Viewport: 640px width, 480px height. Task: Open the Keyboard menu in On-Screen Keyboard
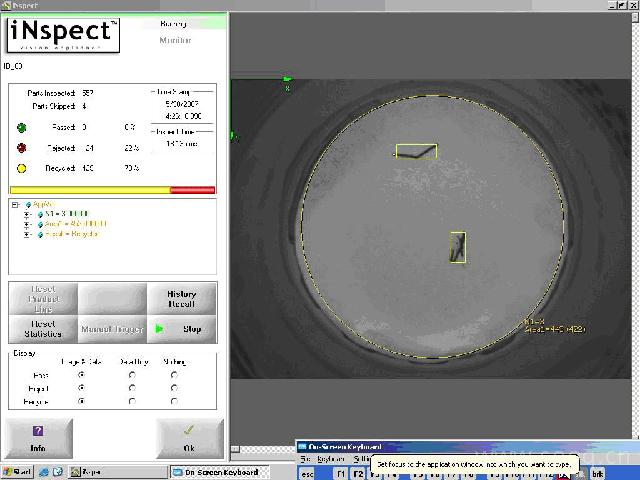[x=331, y=458]
